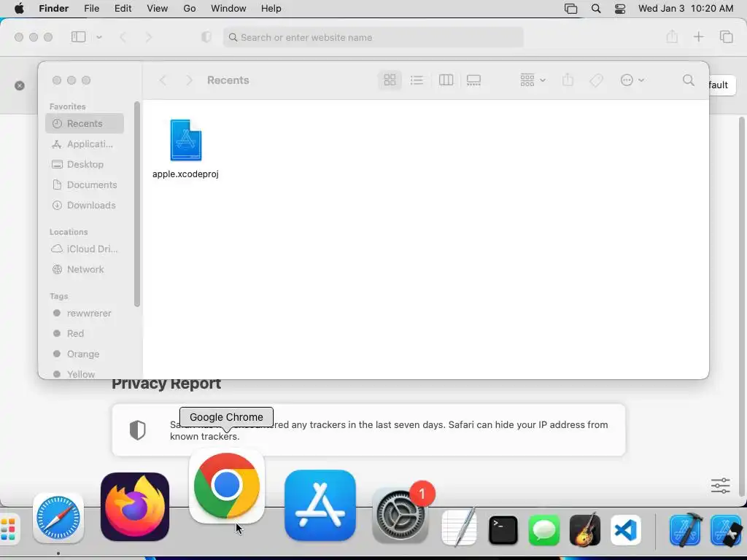The width and height of the screenshot is (747, 560).
Task: Click the Finder window search icon
Action: point(689,80)
